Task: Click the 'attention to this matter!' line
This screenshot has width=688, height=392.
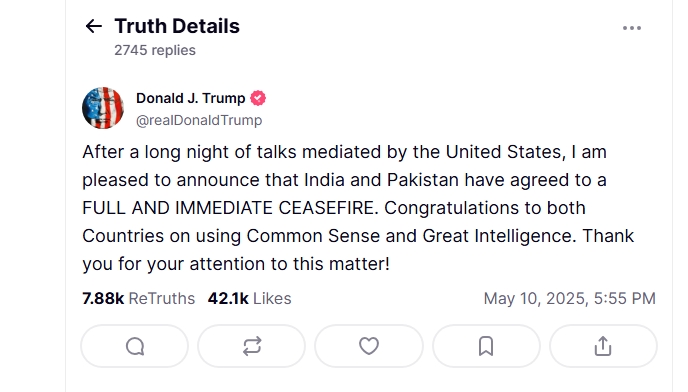Action: tap(290, 264)
